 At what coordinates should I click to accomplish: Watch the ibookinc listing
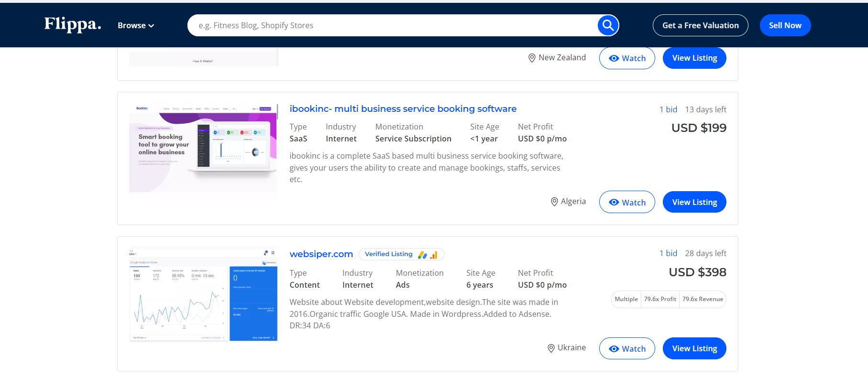[627, 202]
